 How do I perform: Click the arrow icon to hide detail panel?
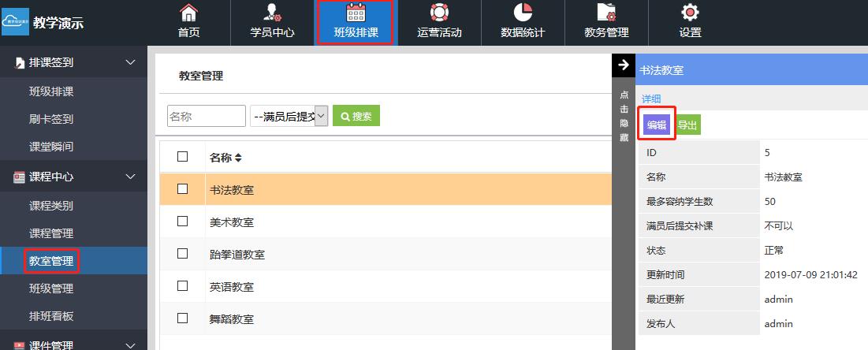click(623, 65)
